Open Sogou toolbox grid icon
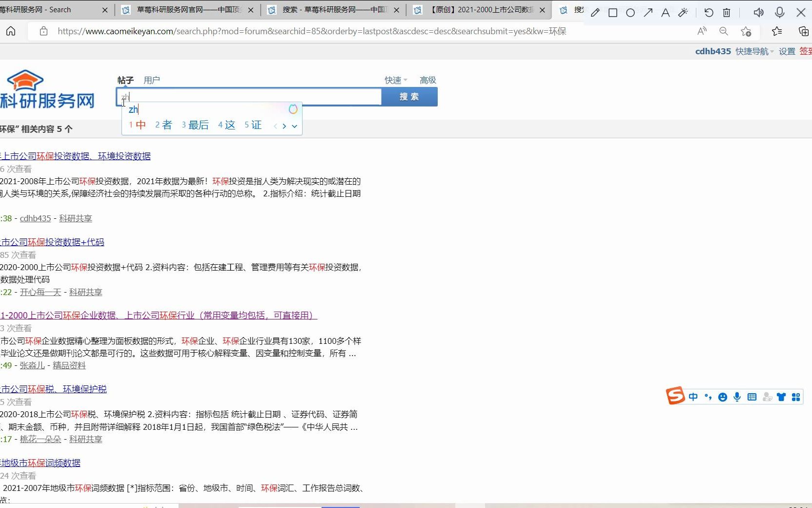This screenshot has width=812, height=508. point(796,397)
